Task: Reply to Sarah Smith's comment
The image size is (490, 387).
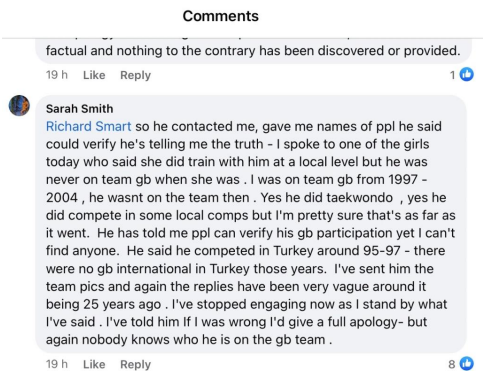Action: 135,364
